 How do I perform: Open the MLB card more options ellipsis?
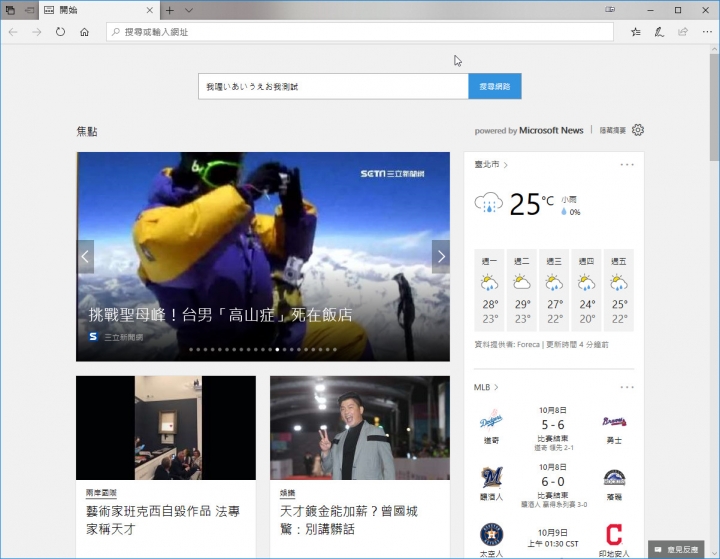pyautogui.click(x=627, y=387)
